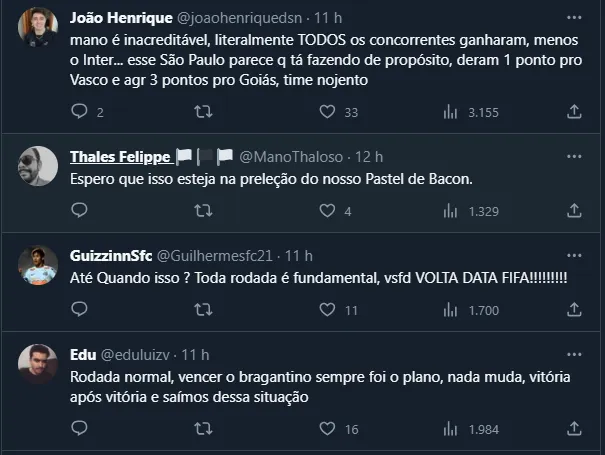Open Edu's profile picture
The image size is (605, 455).
[x=38, y=362]
